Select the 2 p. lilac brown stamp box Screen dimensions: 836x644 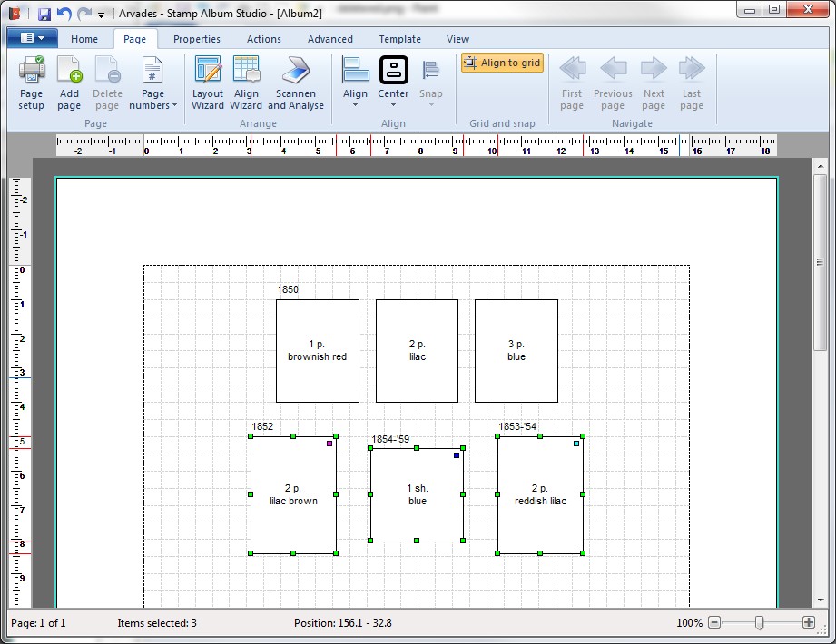(293, 495)
